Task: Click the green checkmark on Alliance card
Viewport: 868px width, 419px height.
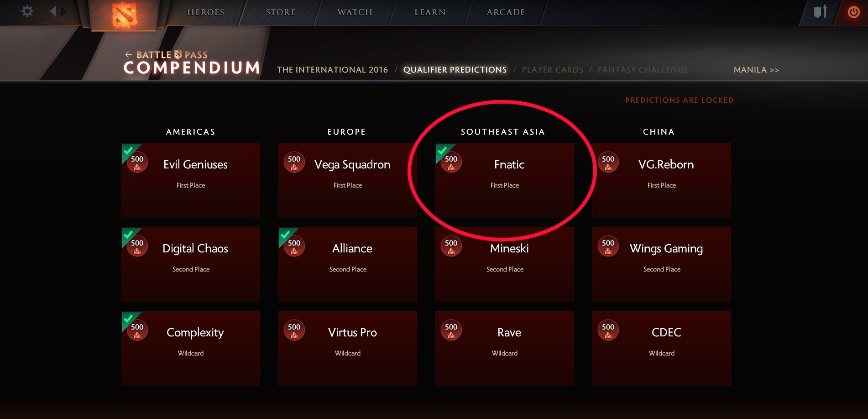Action: [286, 234]
